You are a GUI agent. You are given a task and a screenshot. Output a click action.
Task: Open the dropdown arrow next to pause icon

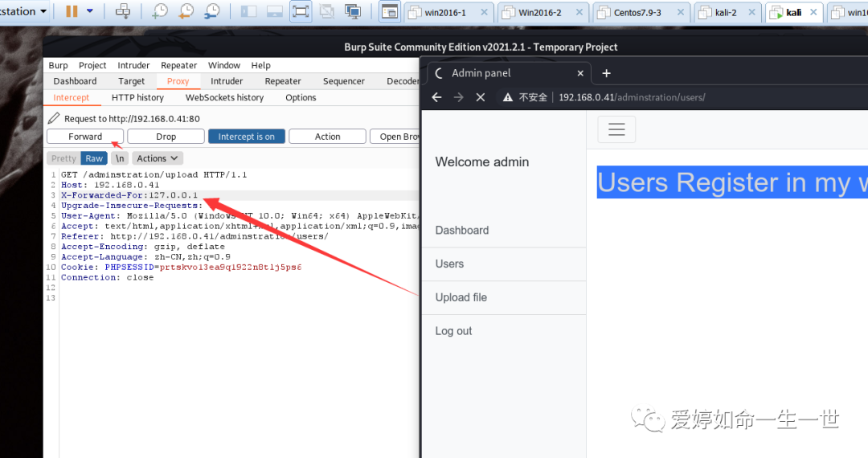click(x=90, y=11)
